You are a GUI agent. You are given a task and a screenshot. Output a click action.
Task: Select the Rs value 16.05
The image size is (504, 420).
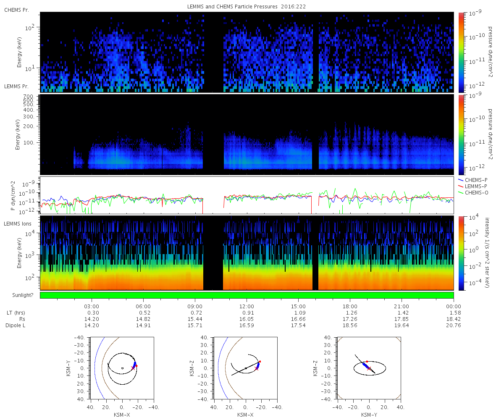247,319
